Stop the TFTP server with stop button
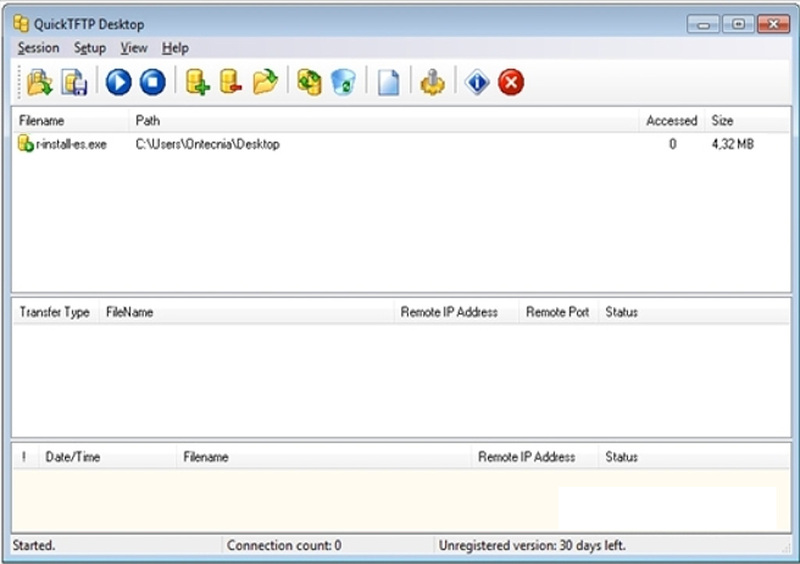This screenshot has height=564, width=800. coord(153,82)
